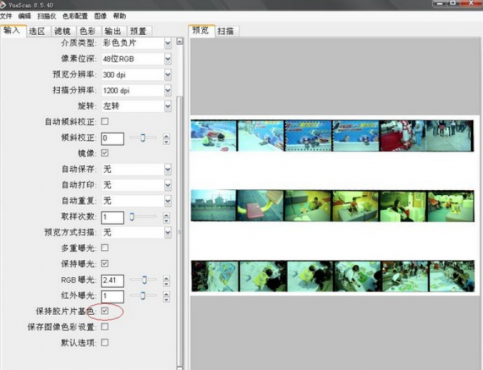Screen dimensions: 483x370
Task: Click the 取样次数 slider handle
Action: [132, 217]
